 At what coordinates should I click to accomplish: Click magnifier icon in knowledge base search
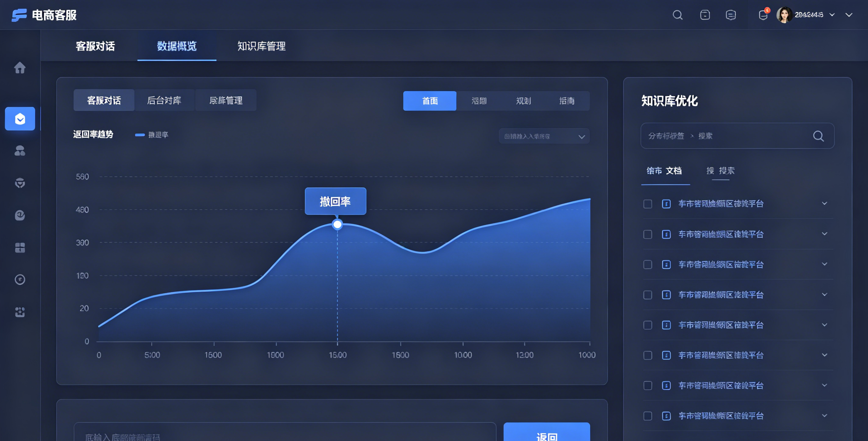[x=818, y=136]
